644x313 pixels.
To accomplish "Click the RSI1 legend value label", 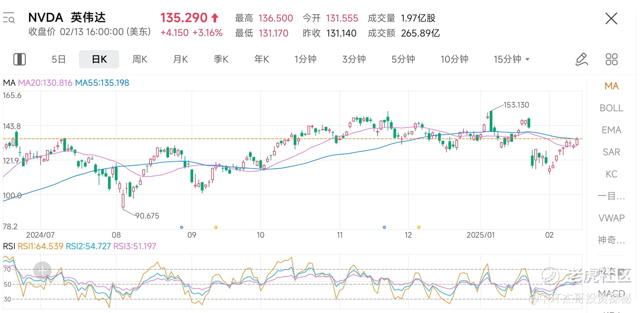I will point(40,246).
